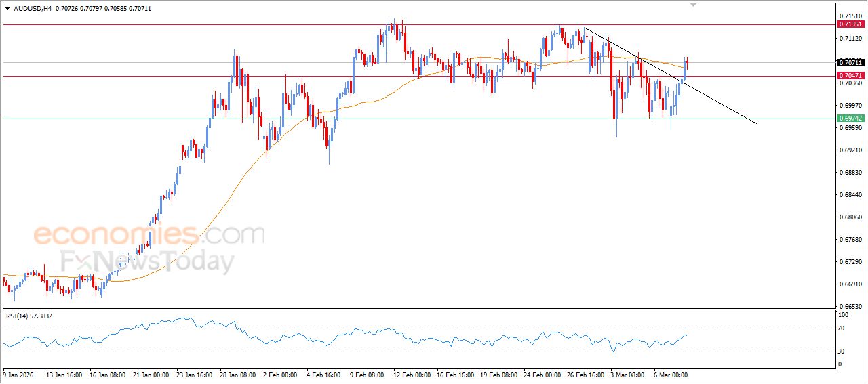Click the RSI scale value 70
868x384 pixels.
[842, 328]
